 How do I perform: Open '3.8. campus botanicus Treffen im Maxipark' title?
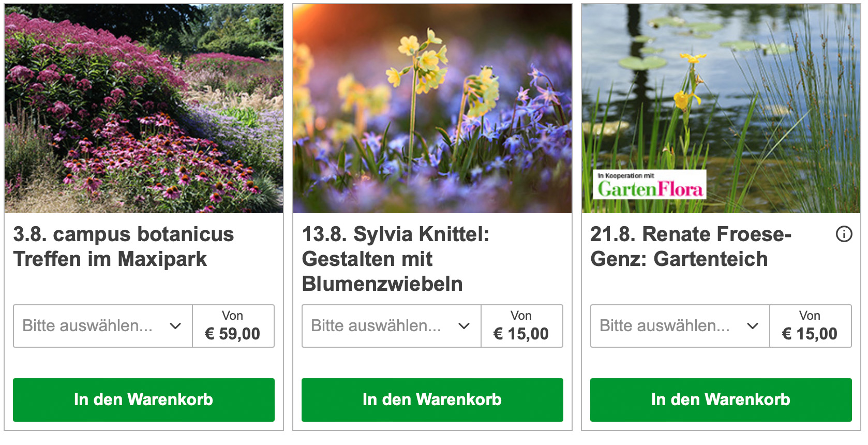tap(123, 246)
